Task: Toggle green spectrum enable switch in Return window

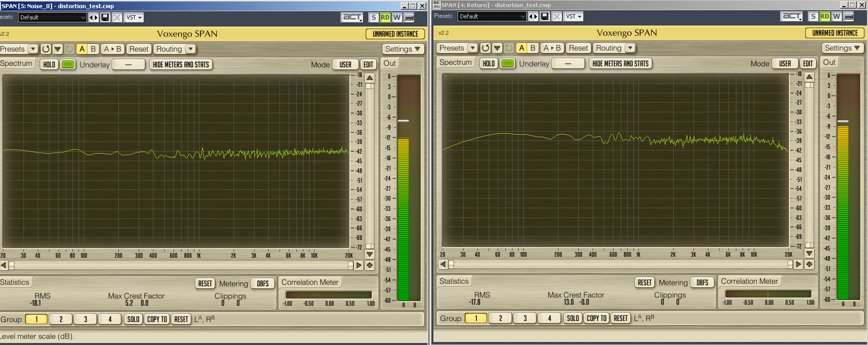Action: point(507,63)
